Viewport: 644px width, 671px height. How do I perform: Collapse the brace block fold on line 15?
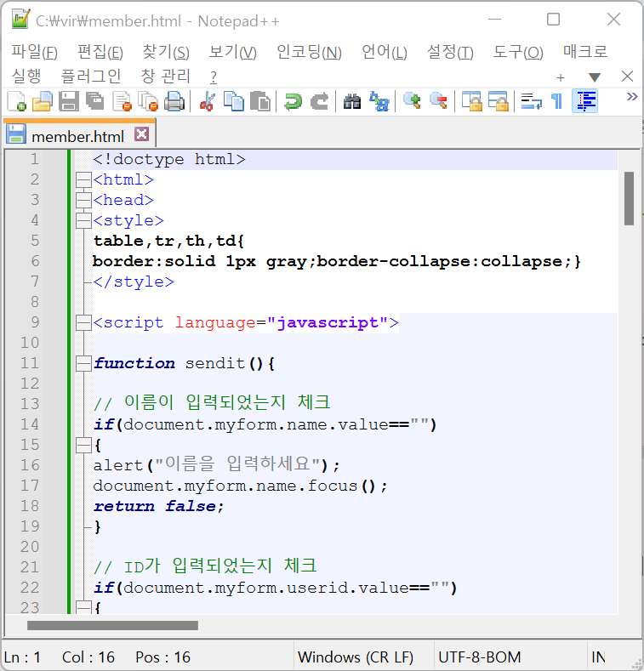pyautogui.click(x=83, y=445)
